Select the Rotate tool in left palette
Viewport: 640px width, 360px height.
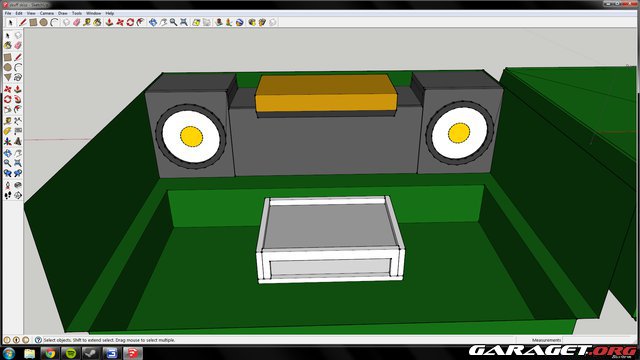7,99
